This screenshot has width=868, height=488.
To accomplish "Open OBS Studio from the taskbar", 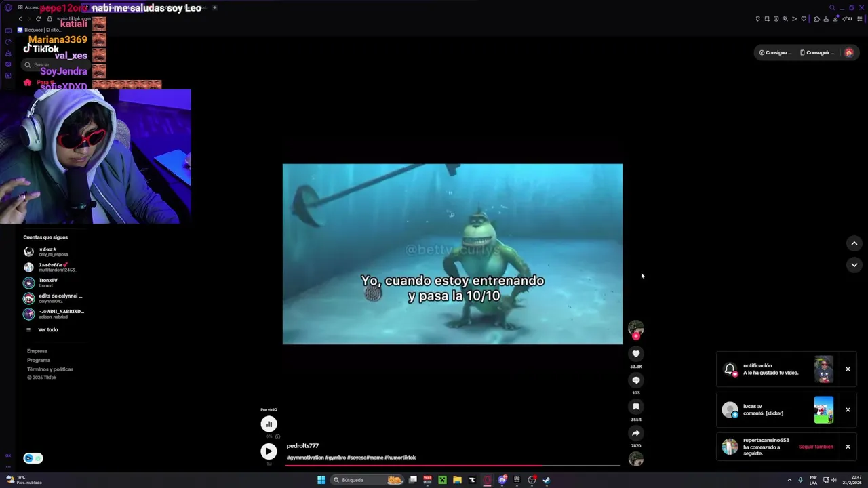I will (532, 480).
